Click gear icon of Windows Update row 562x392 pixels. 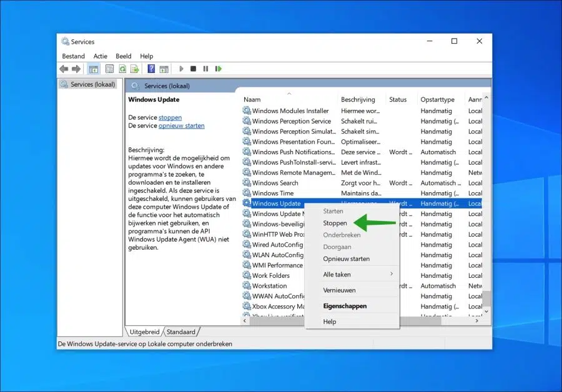(247, 203)
